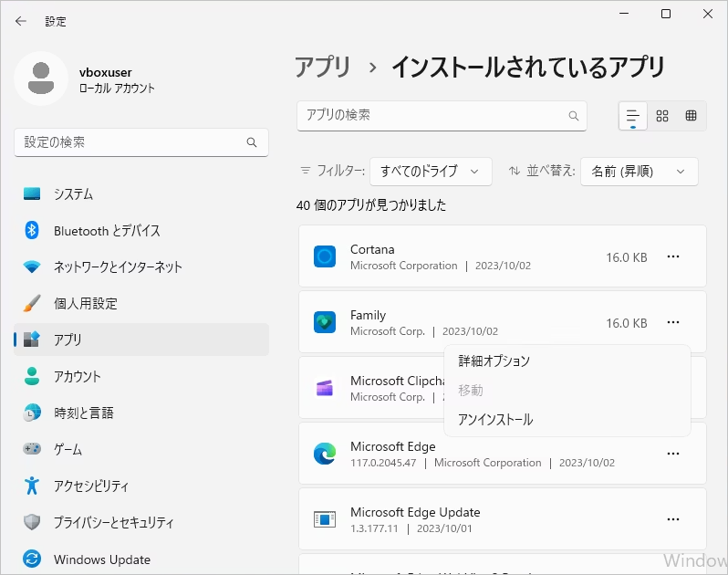This screenshot has height=575, width=728.
Task: Choose 詳細オプション from context menu
Action: click(567, 361)
